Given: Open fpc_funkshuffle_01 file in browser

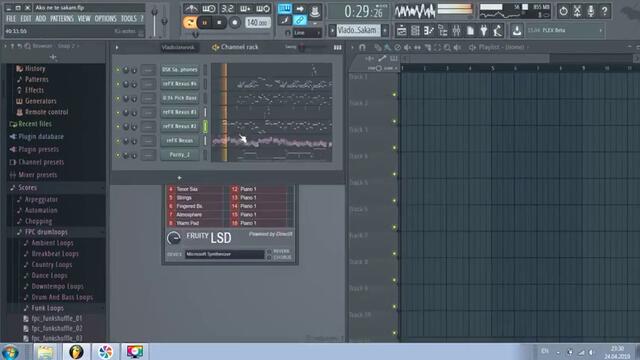Looking at the screenshot, I should point(57,318).
